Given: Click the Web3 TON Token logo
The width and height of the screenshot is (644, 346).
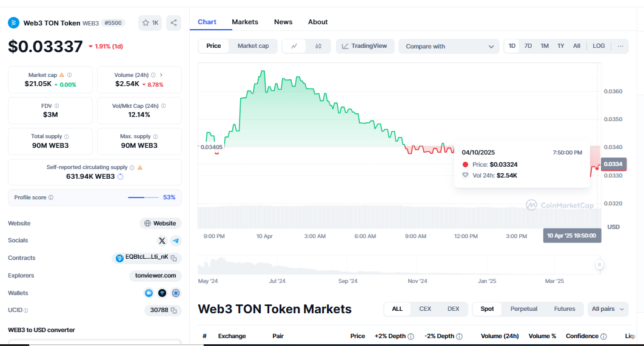Looking at the screenshot, I should click(13, 23).
